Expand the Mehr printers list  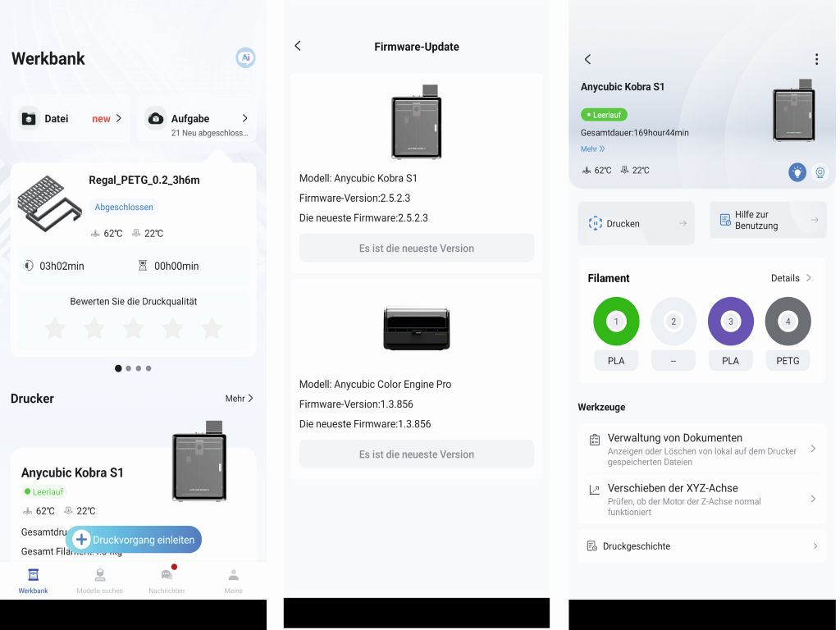point(239,399)
